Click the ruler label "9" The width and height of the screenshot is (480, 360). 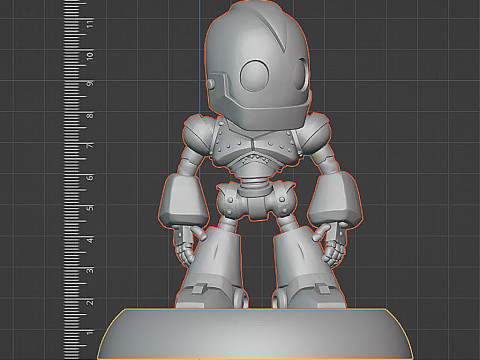click(90, 83)
